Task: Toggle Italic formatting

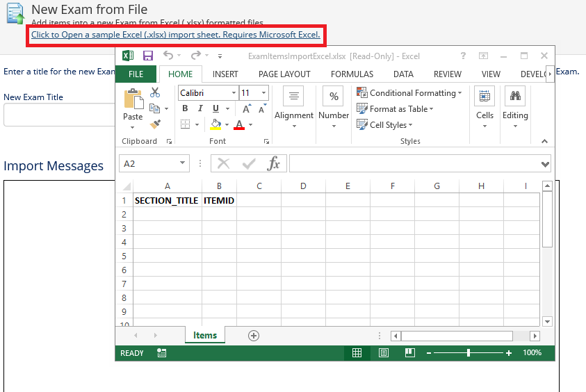Action: (200, 108)
